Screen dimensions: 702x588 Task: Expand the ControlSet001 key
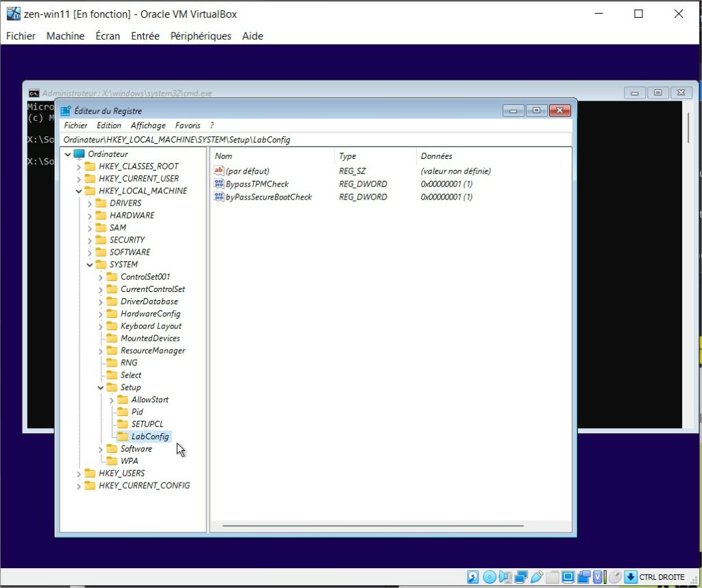101,278
